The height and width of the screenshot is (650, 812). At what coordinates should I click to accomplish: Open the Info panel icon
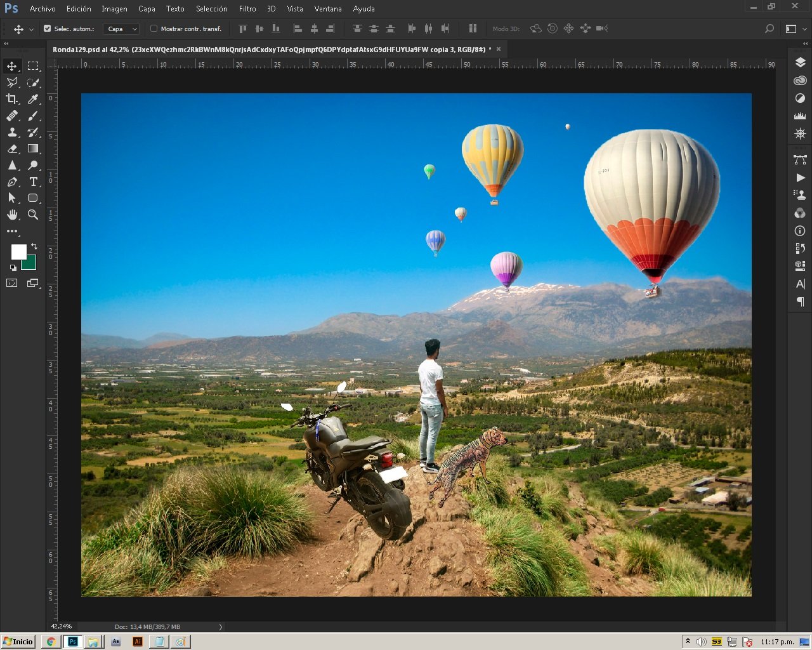800,231
